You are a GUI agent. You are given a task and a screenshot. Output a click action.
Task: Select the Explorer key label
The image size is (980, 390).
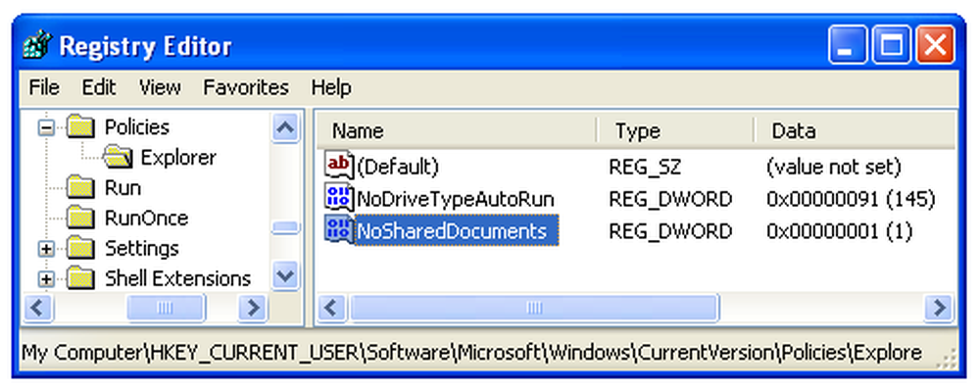(178, 158)
